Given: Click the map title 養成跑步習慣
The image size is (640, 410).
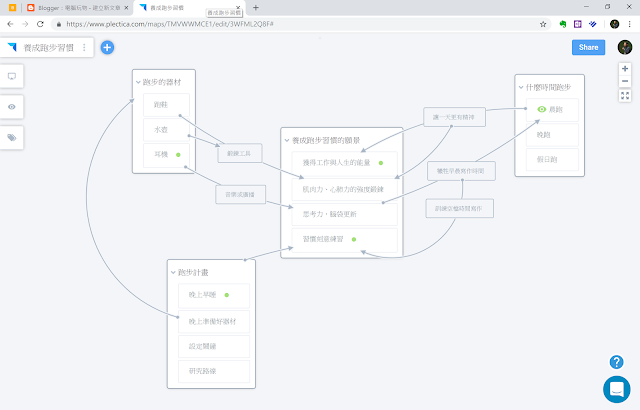Looking at the screenshot, I should (x=49, y=48).
